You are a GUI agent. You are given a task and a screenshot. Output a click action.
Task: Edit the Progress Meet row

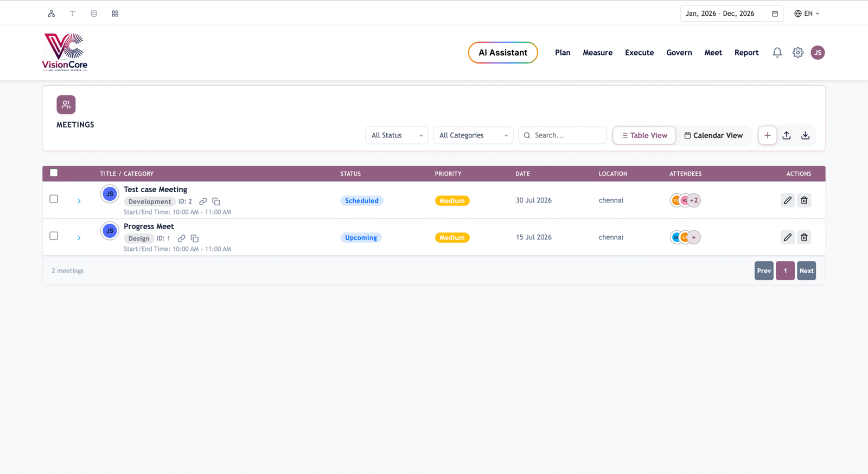788,237
